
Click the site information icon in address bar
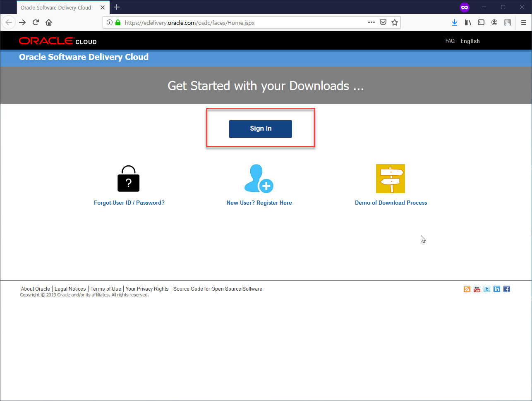(110, 22)
